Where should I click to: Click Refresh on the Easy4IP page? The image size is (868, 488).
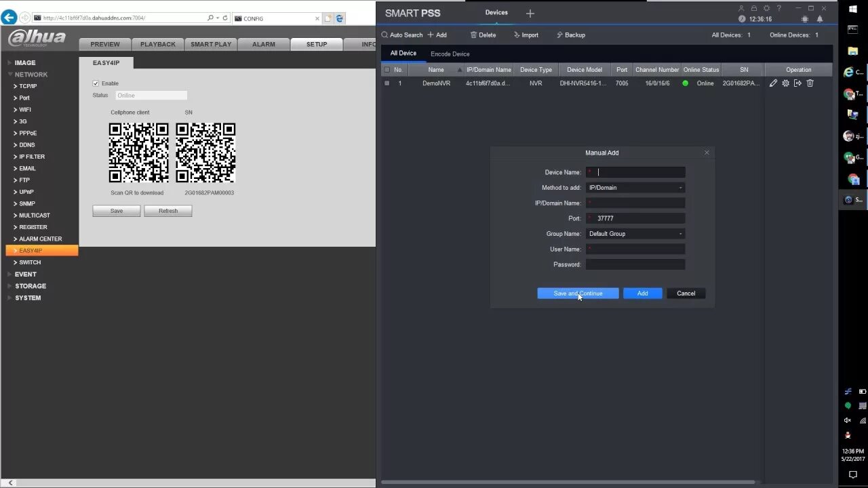pyautogui.click(x=168, y=211)
